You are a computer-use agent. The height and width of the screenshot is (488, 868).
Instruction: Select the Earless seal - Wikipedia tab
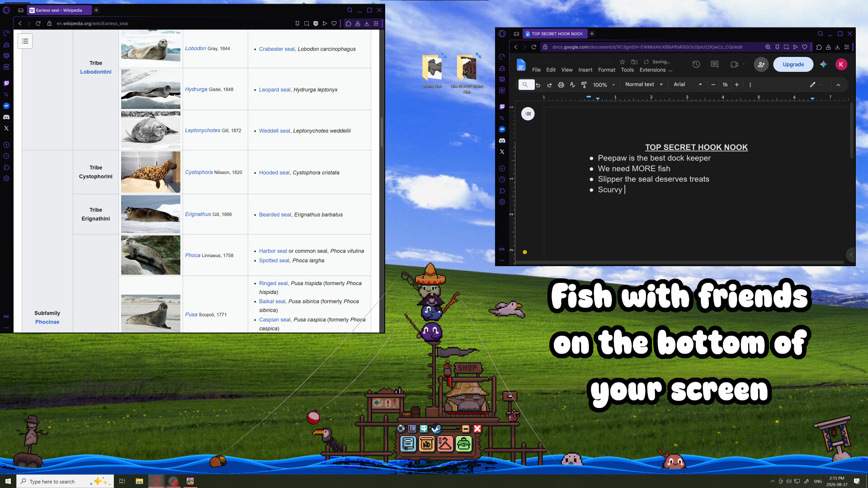59,10
